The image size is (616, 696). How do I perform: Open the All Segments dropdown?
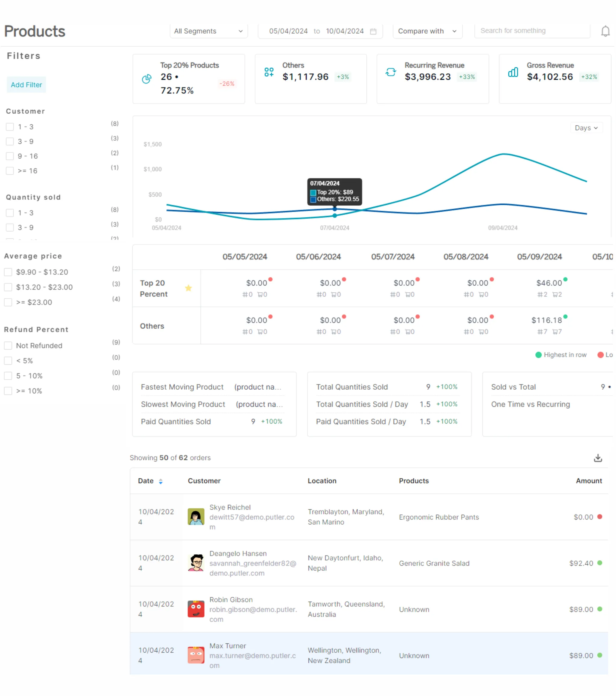click(x=209, y=31)
